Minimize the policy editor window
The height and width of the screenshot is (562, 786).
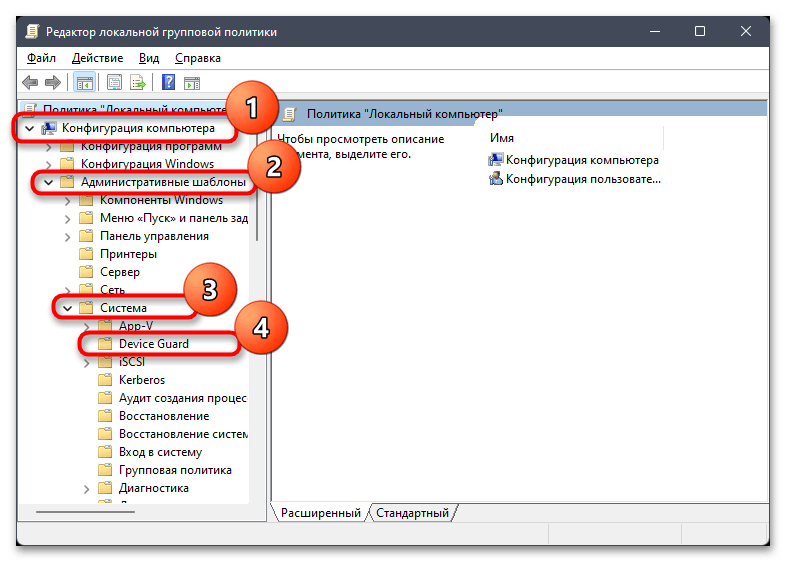coord(655,31)
